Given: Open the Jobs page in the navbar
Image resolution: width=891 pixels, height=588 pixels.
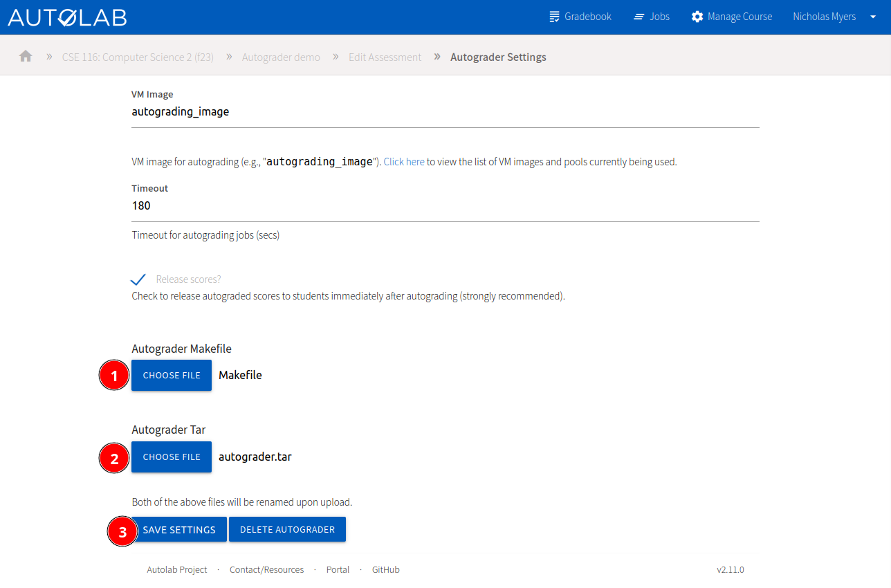Looking at the screenshot, I should tap(652, 17).
